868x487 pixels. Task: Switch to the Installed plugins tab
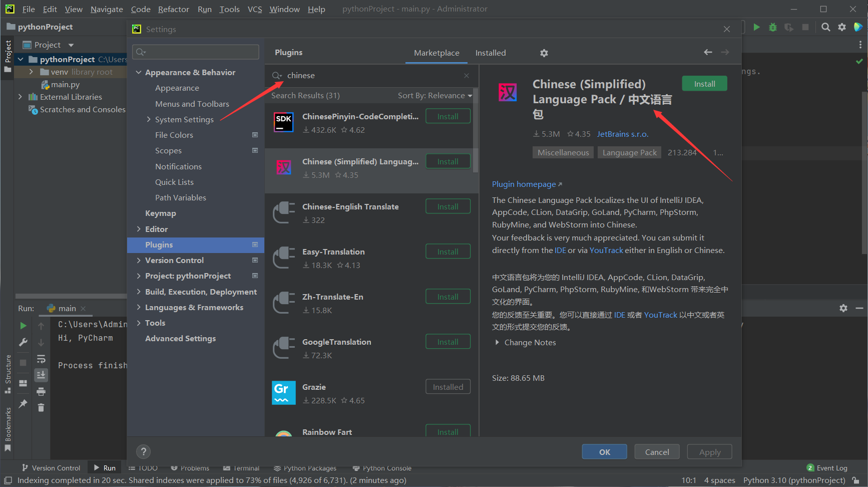coord(491,53)
